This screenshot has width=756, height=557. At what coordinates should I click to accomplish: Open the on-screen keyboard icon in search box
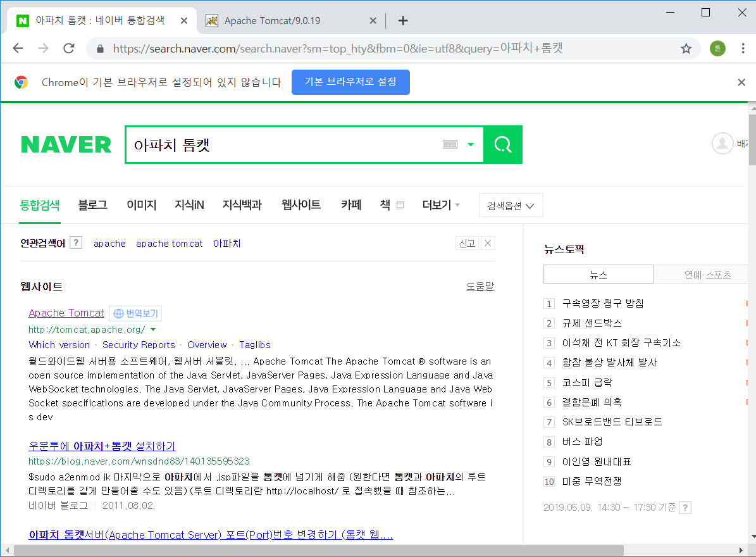pyautogui.click(x=450, y=144)
